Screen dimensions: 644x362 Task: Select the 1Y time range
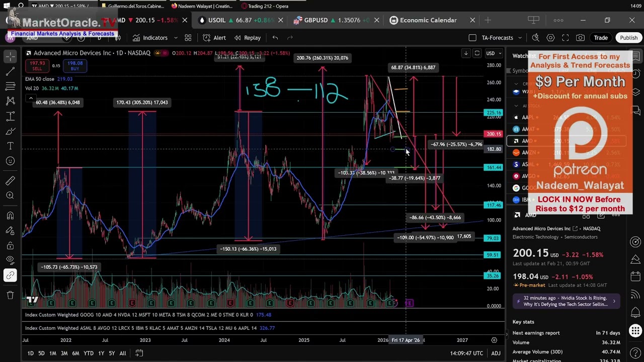tap(101, 353)
